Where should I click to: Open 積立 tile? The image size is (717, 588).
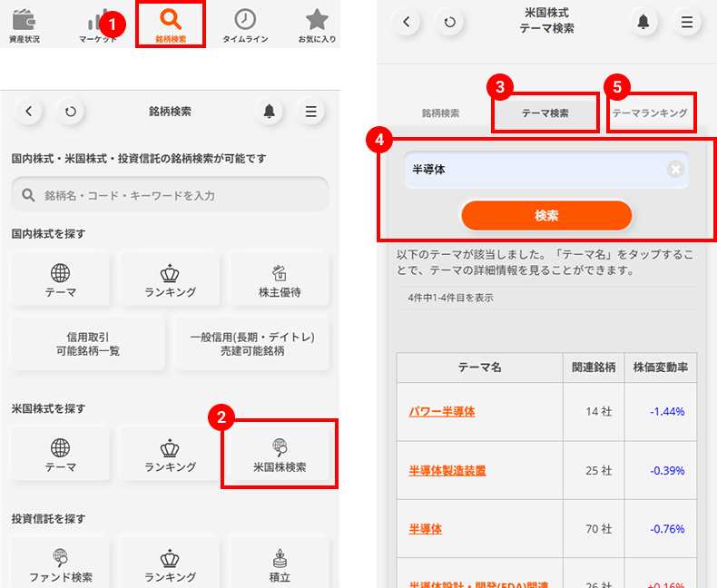click(280, 563)
